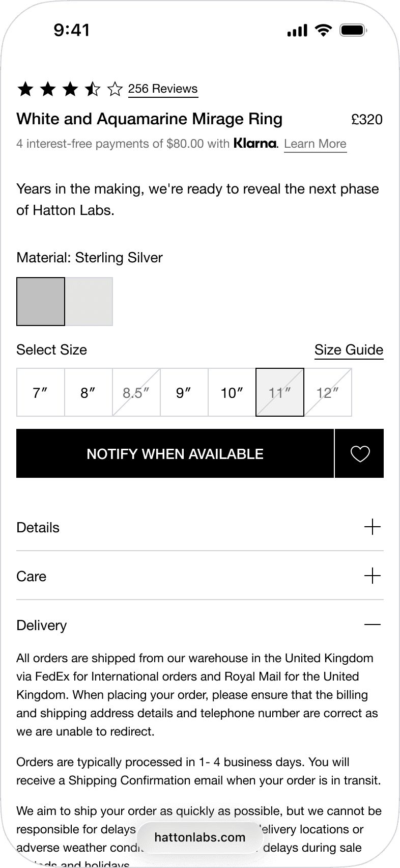Tap the hattonlabs.com address bar
The width and height of the screenshot is (400, 868).
click(200, 837)
